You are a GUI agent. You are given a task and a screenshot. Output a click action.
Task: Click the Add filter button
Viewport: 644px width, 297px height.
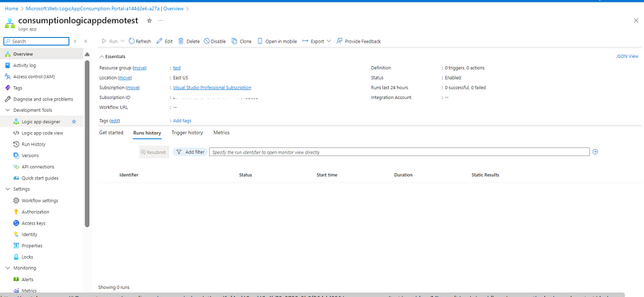pyautogui.click(x=190, y=152)
